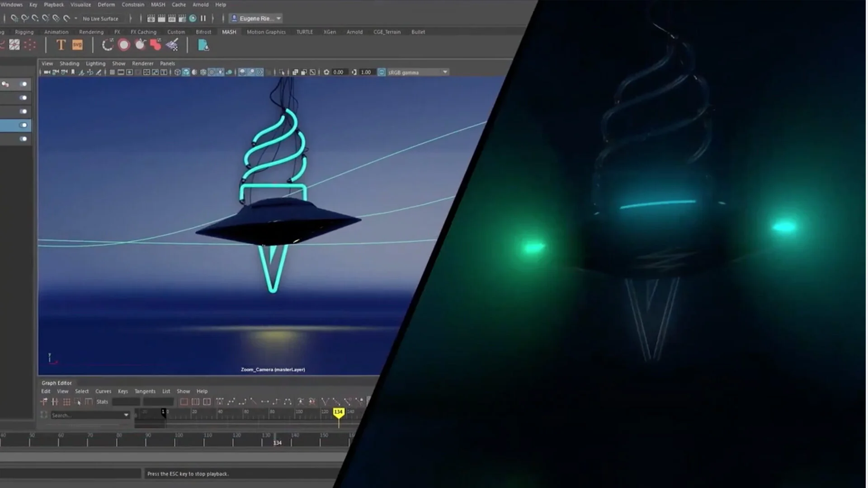
Task: Click the No Live Surface field
Action: pos(100,19)
